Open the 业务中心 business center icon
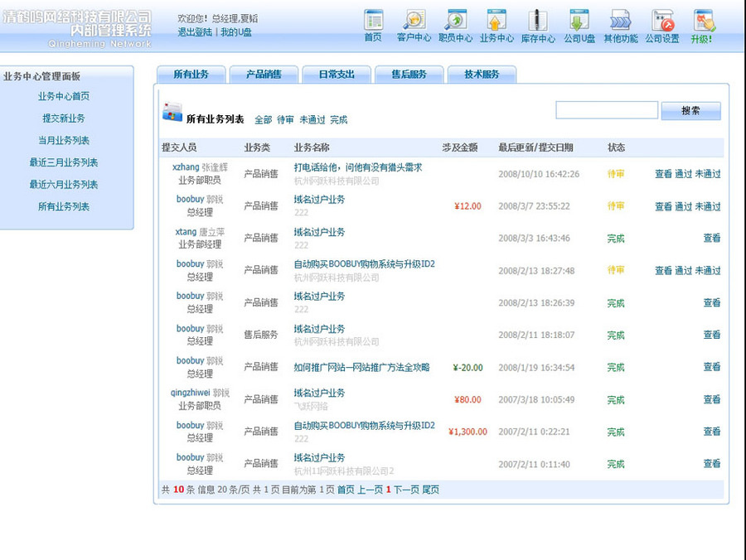 [x=497, y=20]
